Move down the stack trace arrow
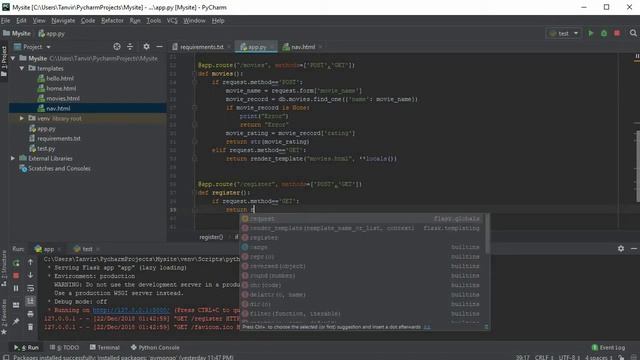This screenshot has width=640, height=360. pos(30,275)
